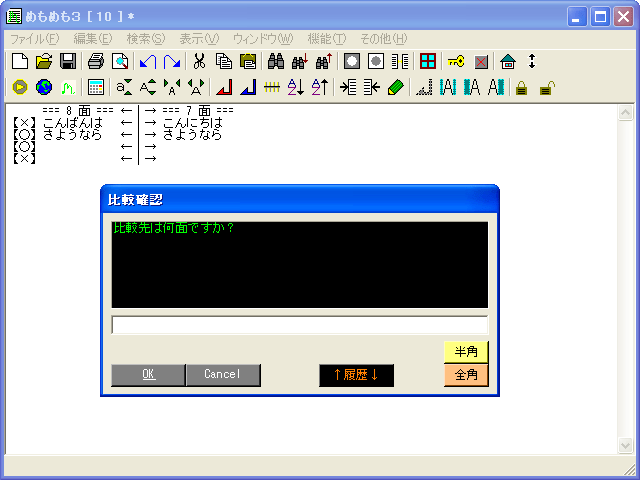Open search with plain binoculars icon
Image resolution: width=640 pixels, height=480 pixels.
tap(276, 62)
